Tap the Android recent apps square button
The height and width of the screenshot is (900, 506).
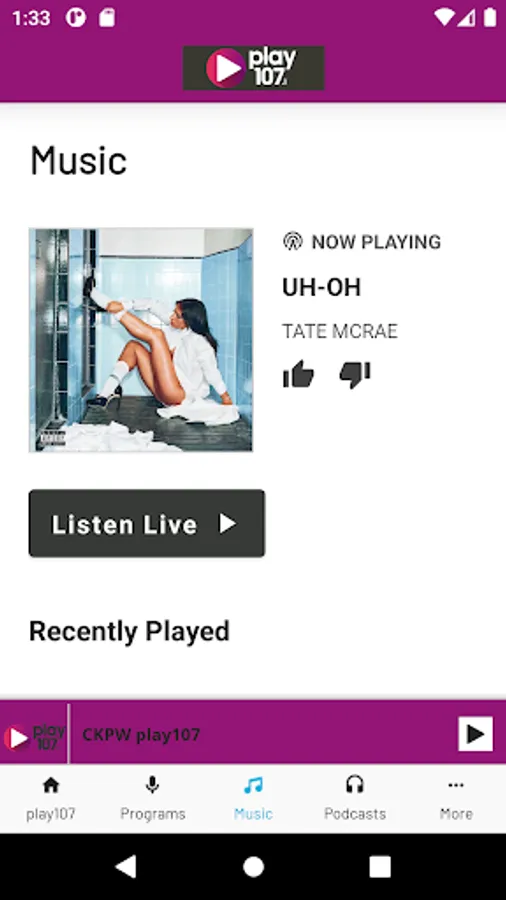380,867
